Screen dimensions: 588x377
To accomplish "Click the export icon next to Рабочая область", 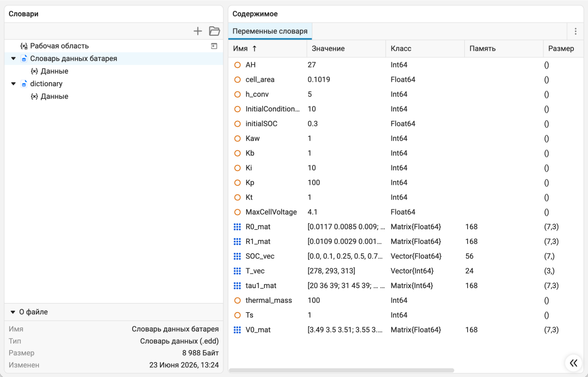I will [214, 46].
